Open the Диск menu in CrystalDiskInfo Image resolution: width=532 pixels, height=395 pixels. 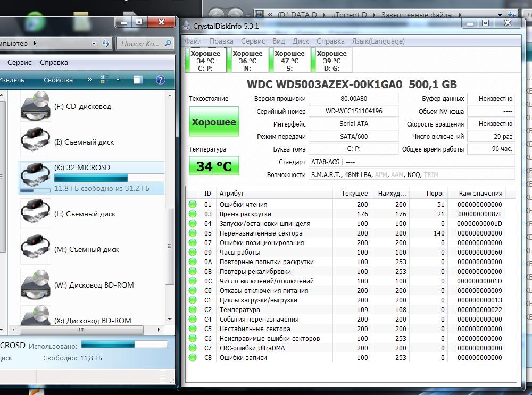click(301, 41)
